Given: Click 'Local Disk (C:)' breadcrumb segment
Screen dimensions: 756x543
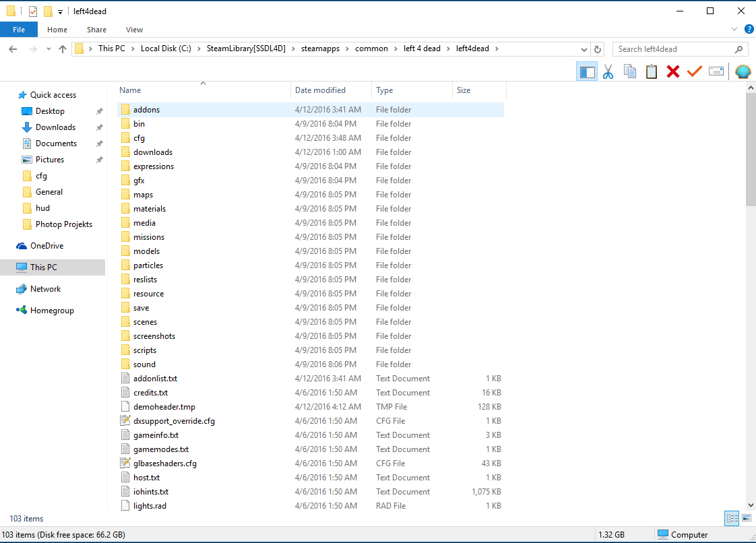Looking at the screenshot, I should 166,49.
